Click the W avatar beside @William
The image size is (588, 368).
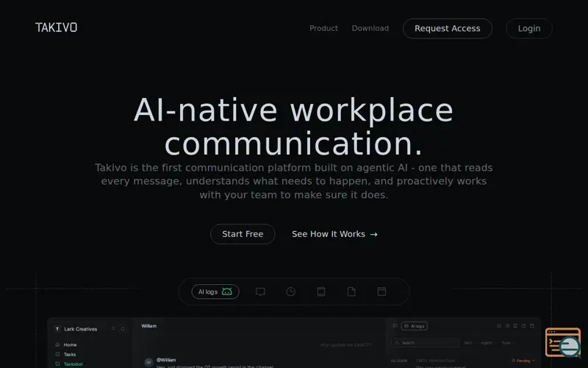[149, 362]
